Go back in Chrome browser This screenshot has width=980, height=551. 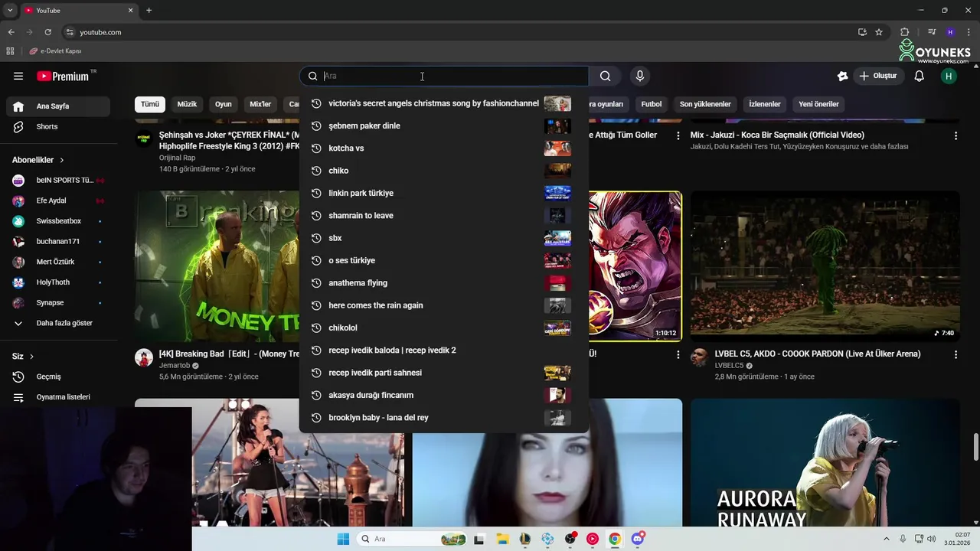point(11,32)
